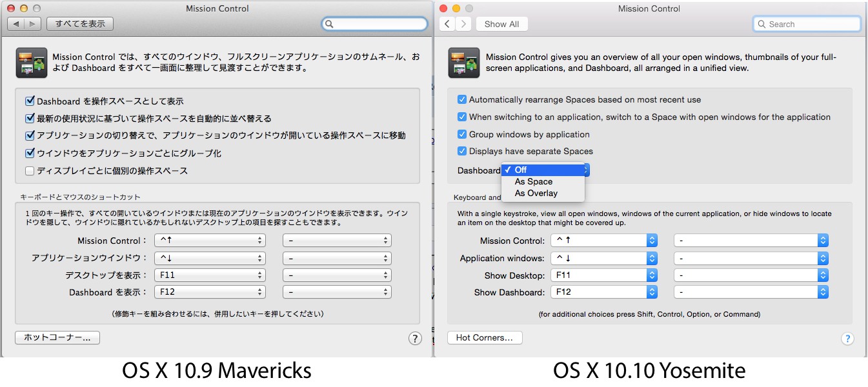Open Dashboard を表示 F12 shortcut dropdown

coord(210,292)
